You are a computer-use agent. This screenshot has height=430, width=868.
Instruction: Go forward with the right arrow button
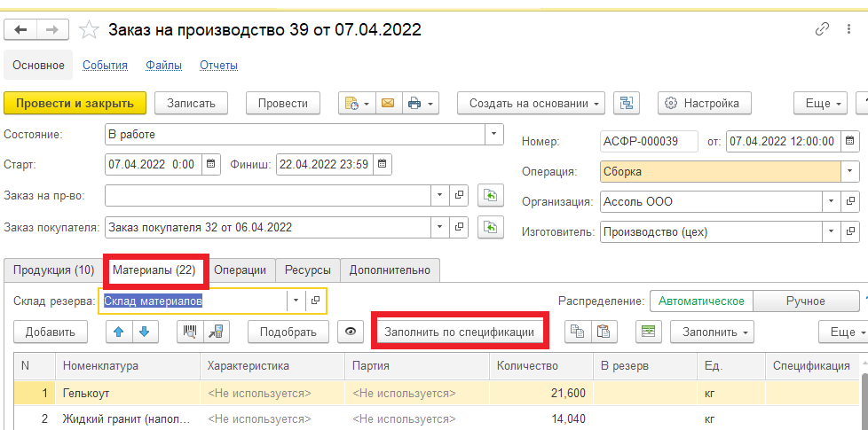pyautogui.click(x=53, y=30)
